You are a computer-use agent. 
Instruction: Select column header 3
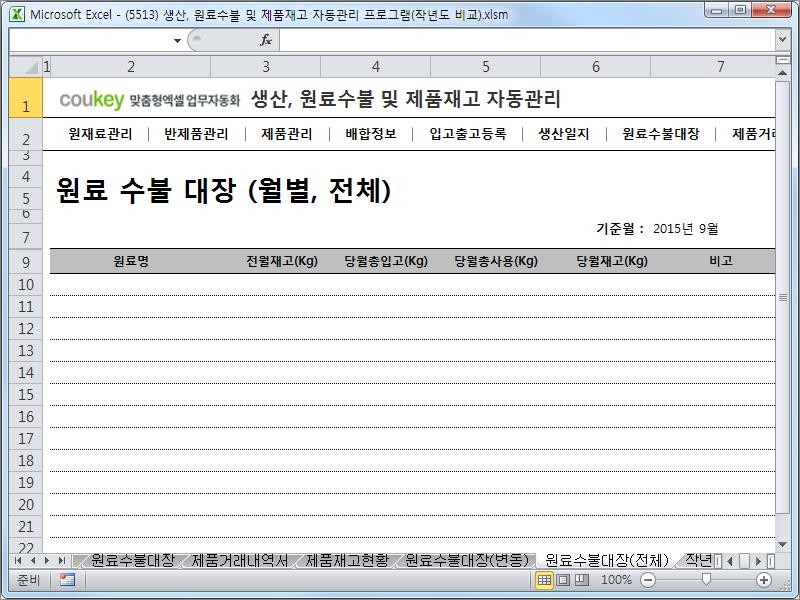266,66
